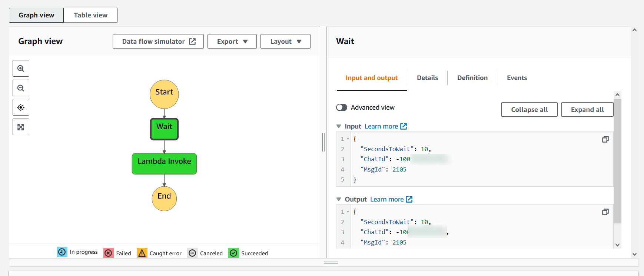Copy the Output JSON with copy icon
Viewport: 644px width, 276px height.
[605, 212]
